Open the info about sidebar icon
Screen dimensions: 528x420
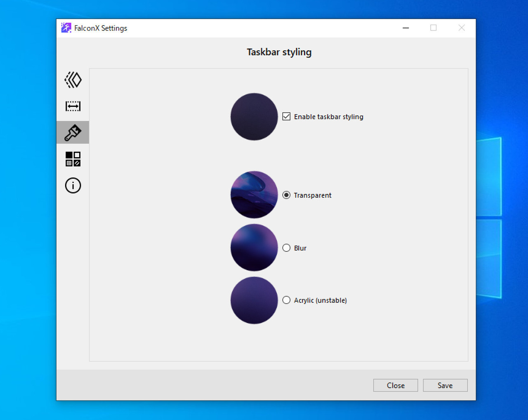click(73, 185)
